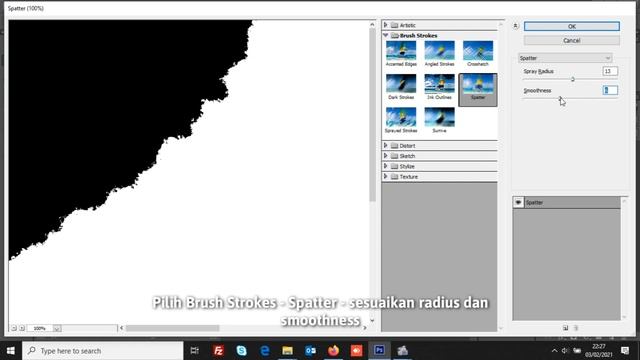The height and width of the screenshot is (360, 640).
Task: Switch to Photoshop in the taskbar
Action: (379, 351)
